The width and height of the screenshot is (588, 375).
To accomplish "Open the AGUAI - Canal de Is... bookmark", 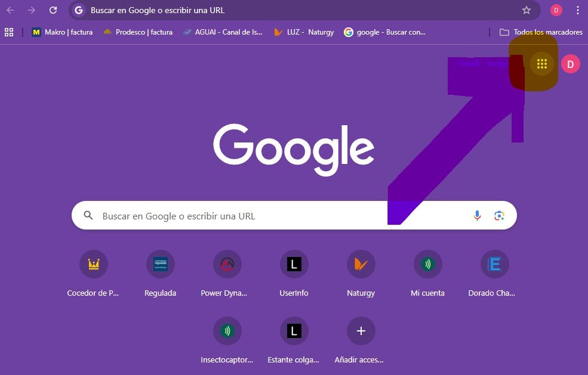I will click(x=222, y=32).
